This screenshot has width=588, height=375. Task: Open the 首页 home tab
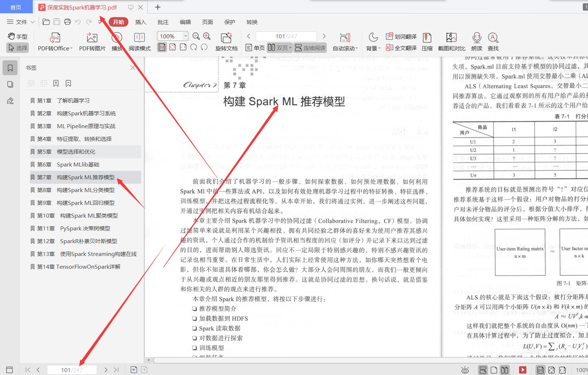(16, 7)
